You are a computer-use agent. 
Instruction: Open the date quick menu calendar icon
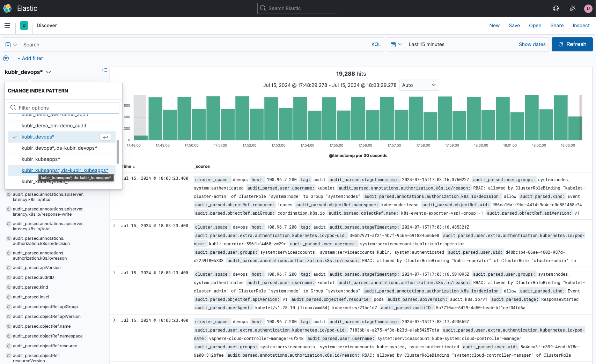(396, 45)
